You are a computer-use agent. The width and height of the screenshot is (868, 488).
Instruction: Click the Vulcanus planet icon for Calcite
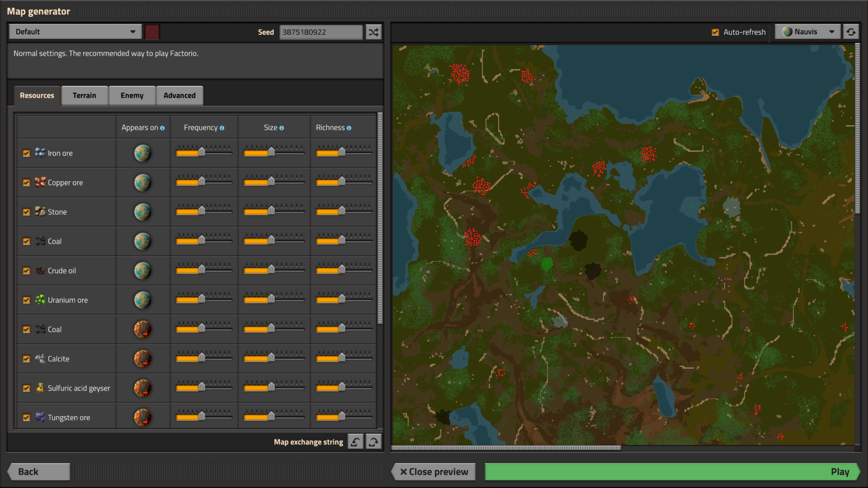tap(143, 358)
